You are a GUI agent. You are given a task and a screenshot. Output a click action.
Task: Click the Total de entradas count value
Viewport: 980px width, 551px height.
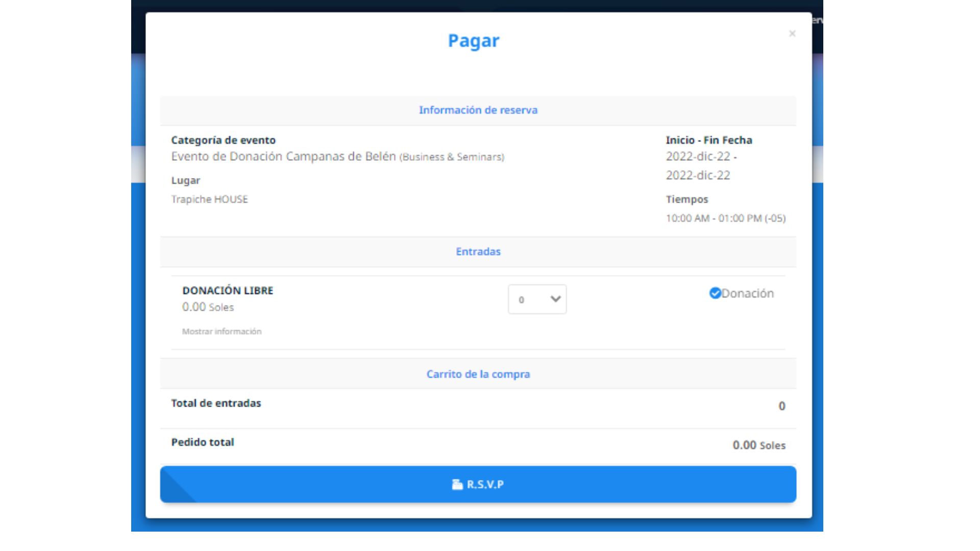pyautogui.click(x=783, y=405)
